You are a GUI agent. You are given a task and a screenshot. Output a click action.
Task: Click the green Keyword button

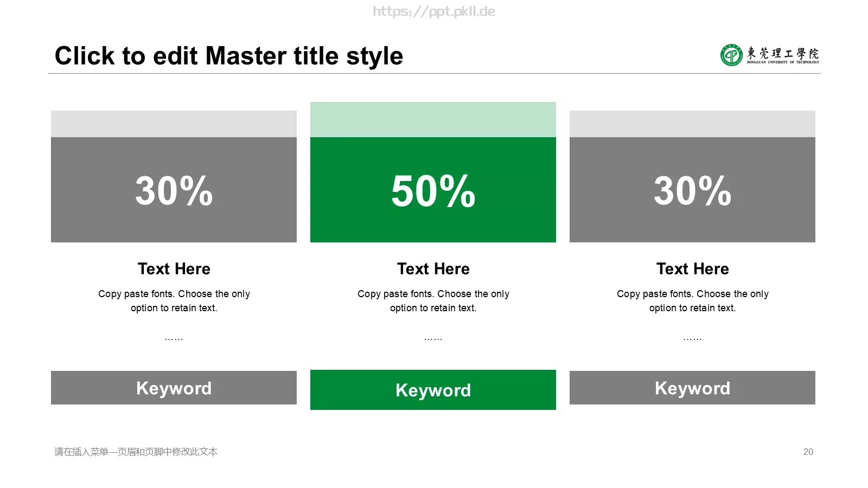click(x=433, y=390)
